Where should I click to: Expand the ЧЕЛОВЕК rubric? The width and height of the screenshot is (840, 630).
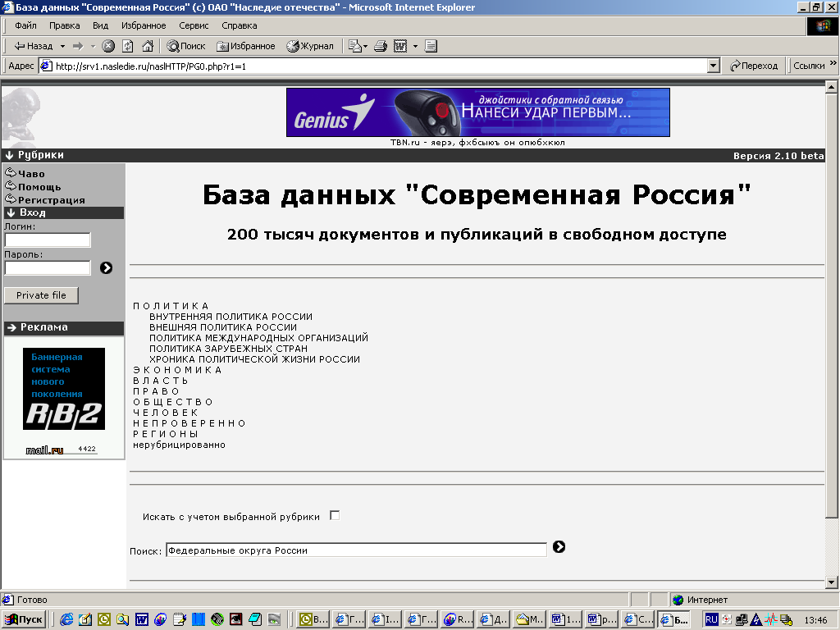pyautogui.click(x=166, y=413)
